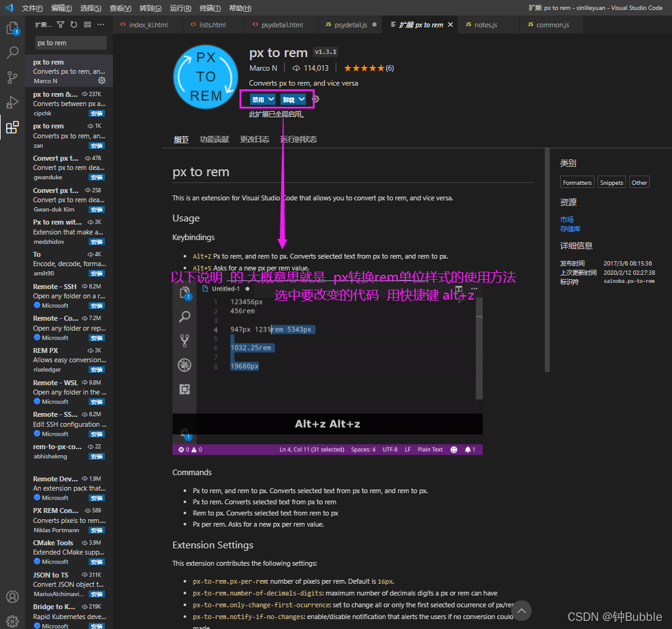Click the filter extensions funnel icon
This screenshot has width=672, height=629.
60,25
